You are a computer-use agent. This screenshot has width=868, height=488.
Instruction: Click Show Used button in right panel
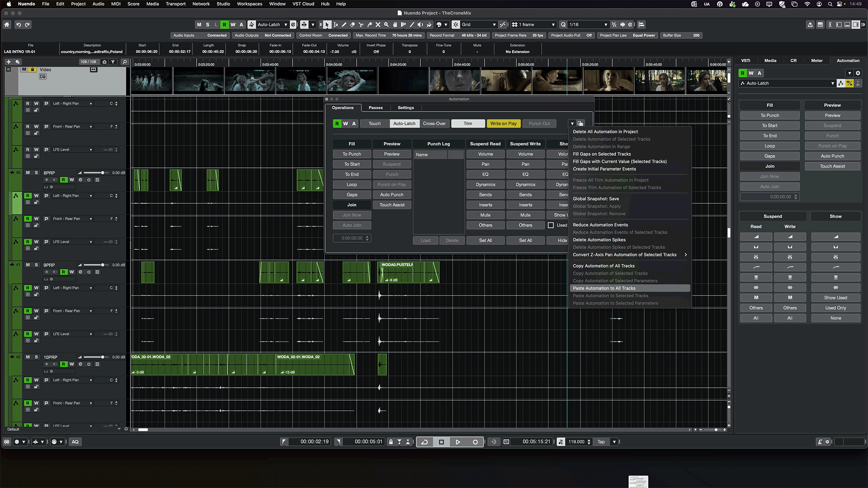(x=835, y=298)
